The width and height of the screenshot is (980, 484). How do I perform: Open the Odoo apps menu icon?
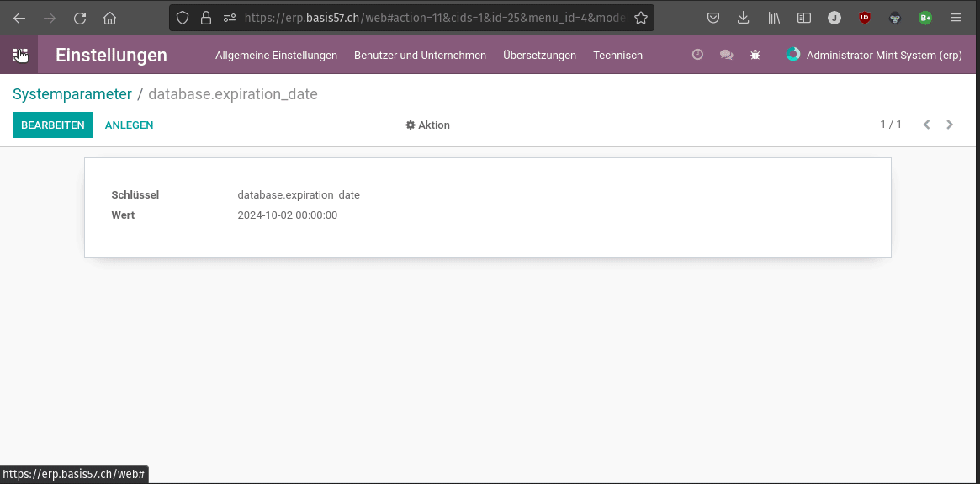coord(19,55)
